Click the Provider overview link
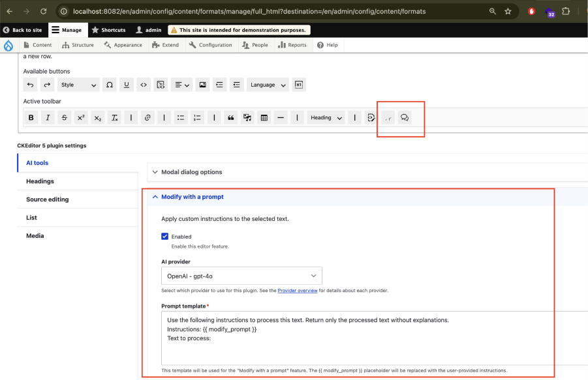 (298, 291)
